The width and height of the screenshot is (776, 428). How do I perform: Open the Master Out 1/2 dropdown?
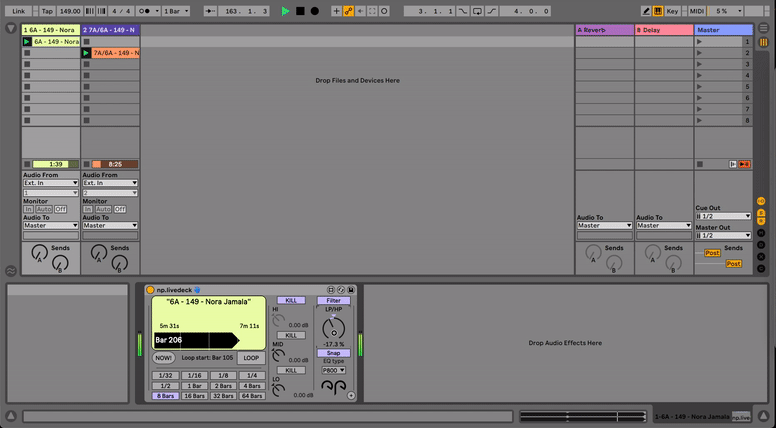pos(724,236)
